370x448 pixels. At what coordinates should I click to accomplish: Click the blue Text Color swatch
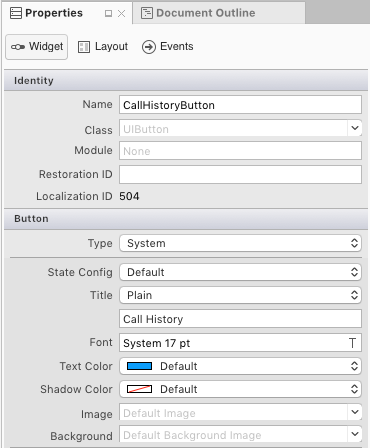coord(139,366)
